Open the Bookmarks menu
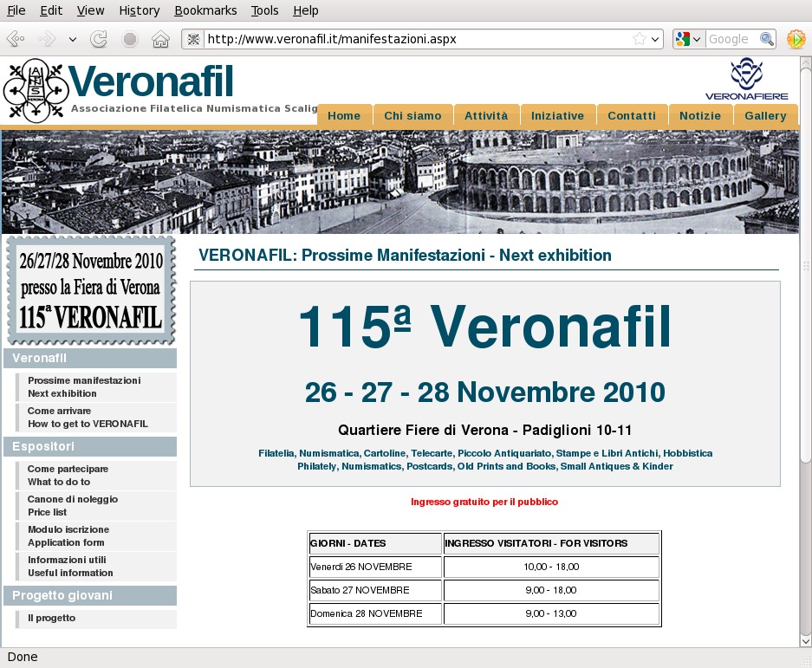 coord(205,10)
